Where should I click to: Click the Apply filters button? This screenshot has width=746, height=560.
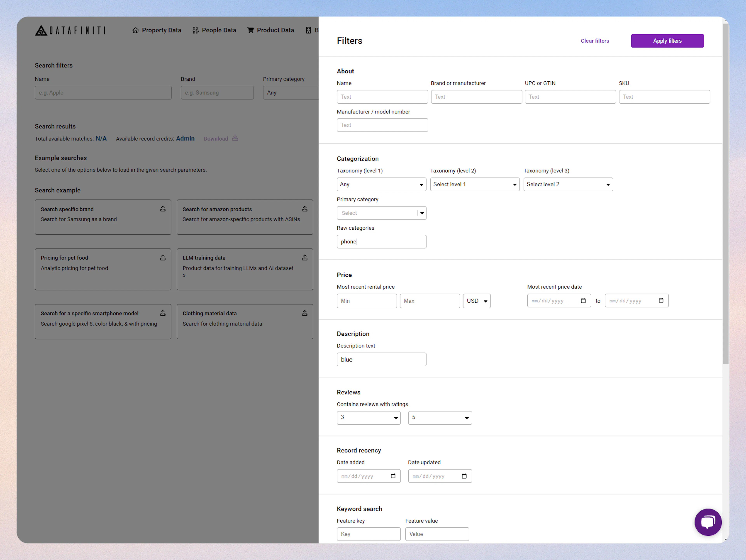click(667, 40)
